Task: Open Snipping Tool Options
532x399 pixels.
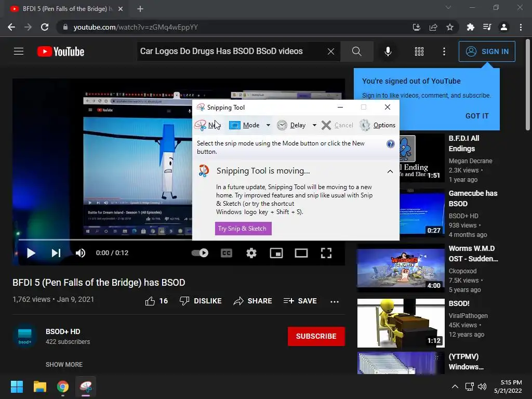Action: 377,125
